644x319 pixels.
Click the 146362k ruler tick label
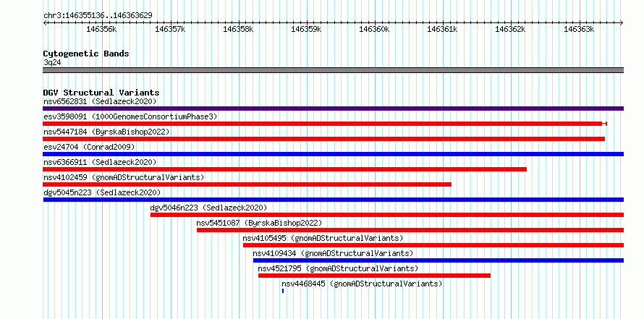coord(511,30)
